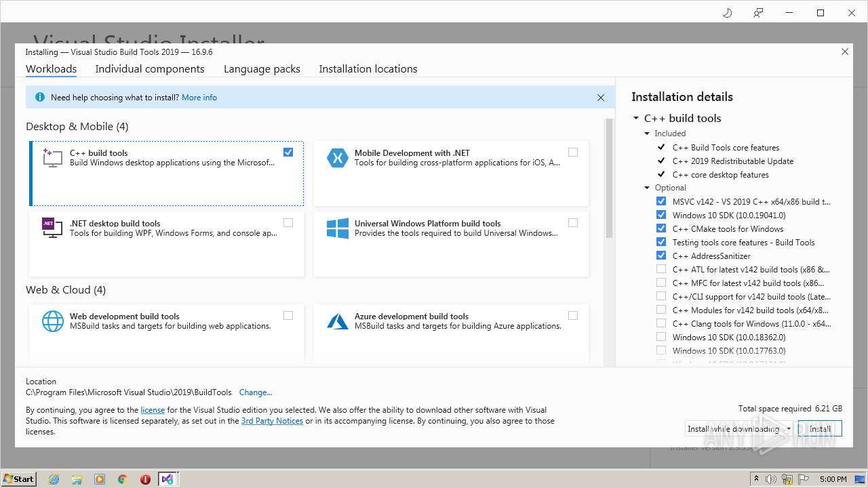The image size is (868, 488).
Task: Check C++ Modules for v142 build tools
Action: 661,310
